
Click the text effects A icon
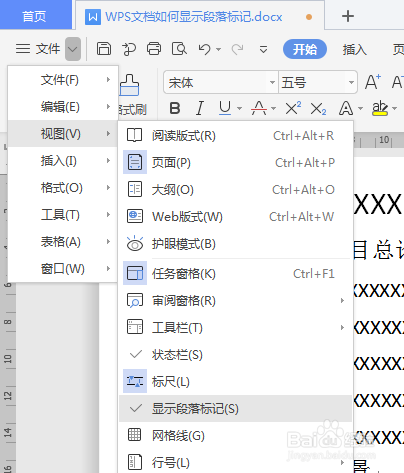(346, 108)
